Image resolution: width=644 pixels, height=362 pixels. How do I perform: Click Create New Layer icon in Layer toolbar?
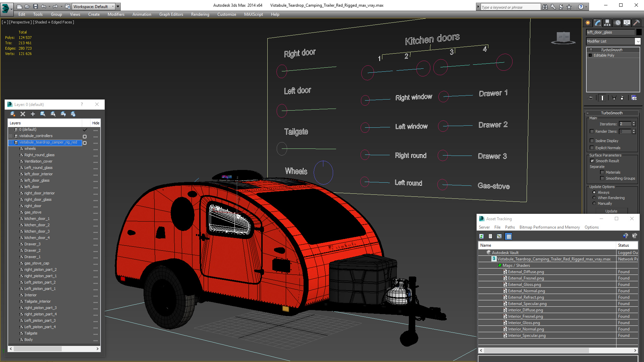click(13, 114)
